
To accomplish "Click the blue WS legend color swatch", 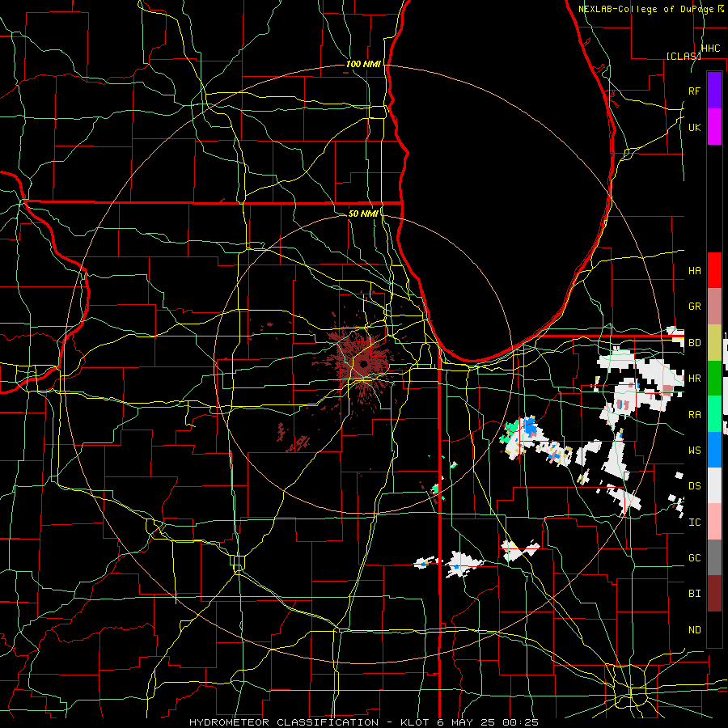I will click(x=714, y=450).
